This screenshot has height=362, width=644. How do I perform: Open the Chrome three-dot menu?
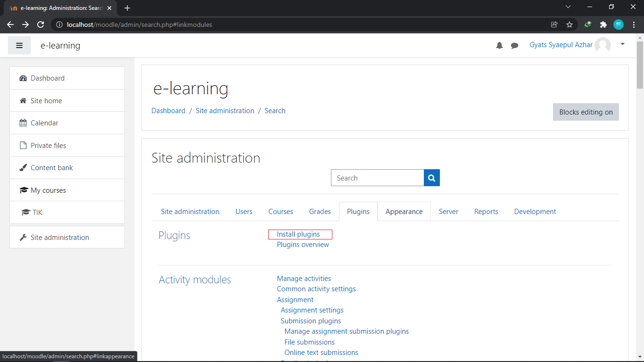point(634,25)
